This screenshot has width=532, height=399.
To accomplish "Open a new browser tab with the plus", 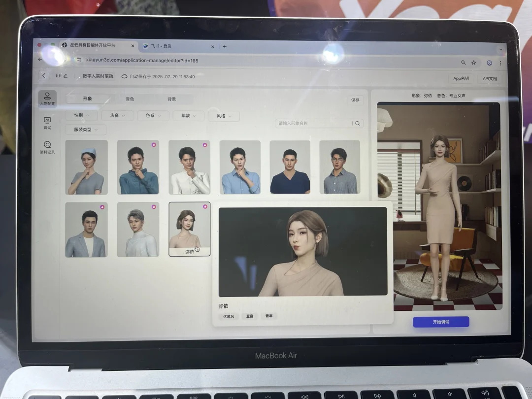I will pos(225,46).
